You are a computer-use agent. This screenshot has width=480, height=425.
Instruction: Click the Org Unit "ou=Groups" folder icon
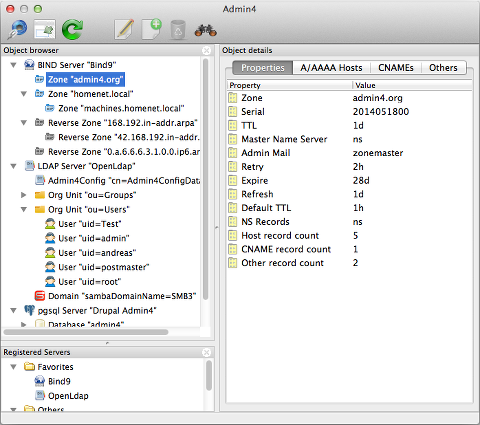point(40,195)
